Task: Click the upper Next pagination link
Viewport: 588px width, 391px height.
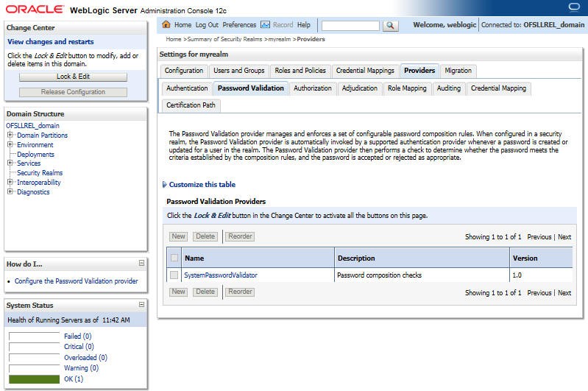Action: coord(564,237)
